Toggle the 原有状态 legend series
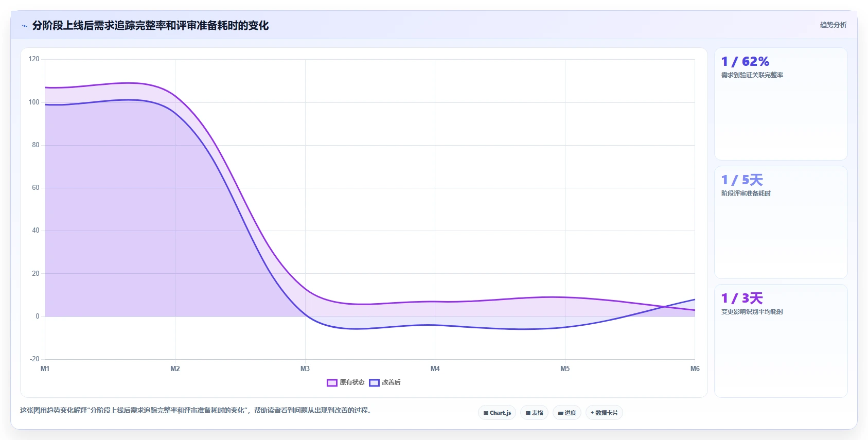868x440 pixels. 346,382
